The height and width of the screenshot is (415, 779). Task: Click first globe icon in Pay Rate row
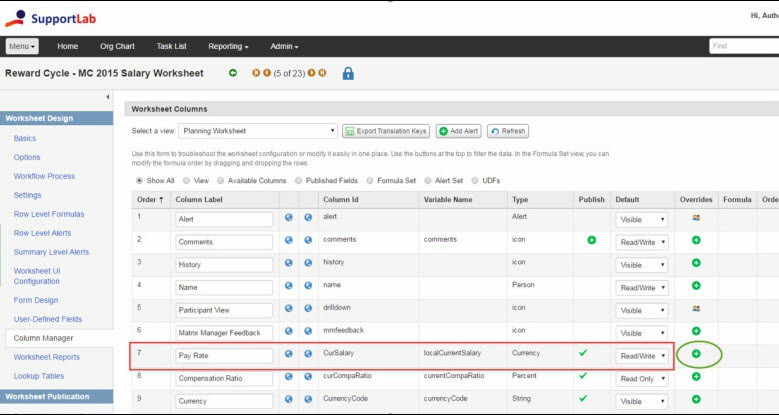tap(289, 354)
